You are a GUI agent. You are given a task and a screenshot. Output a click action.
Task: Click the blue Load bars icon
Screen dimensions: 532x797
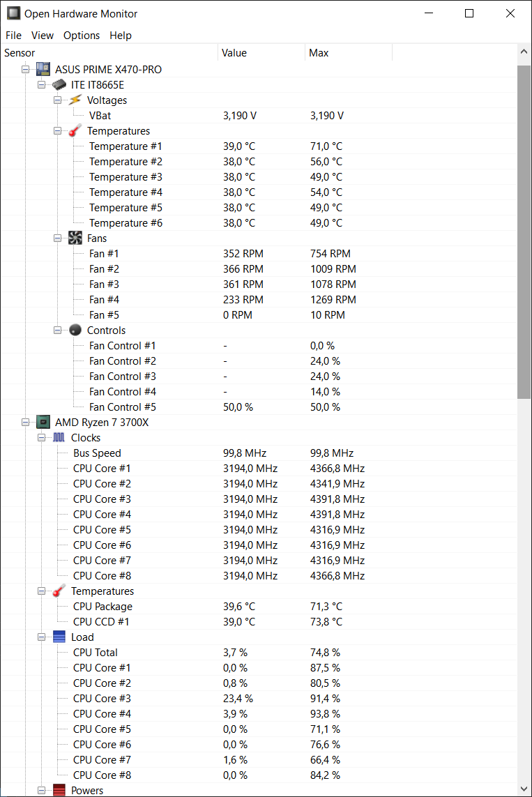(59, 637)
